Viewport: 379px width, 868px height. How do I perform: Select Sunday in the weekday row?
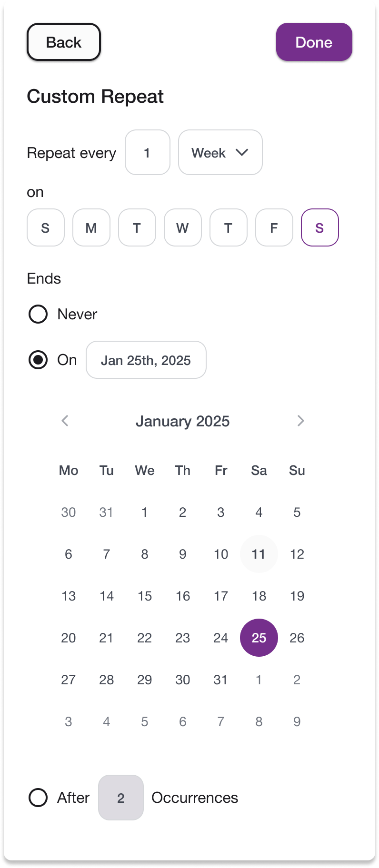(45, 227)
